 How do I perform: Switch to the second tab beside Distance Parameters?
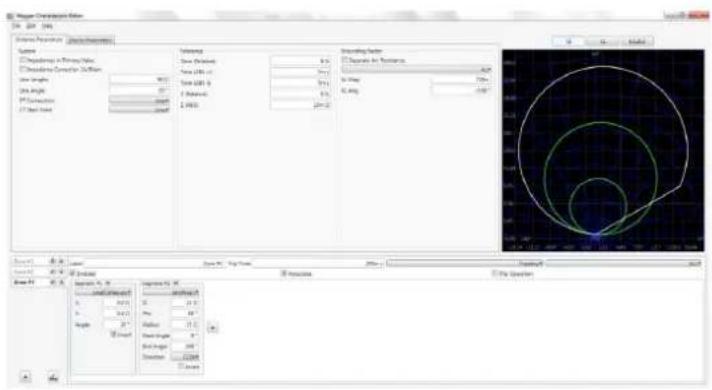[90, 40]
